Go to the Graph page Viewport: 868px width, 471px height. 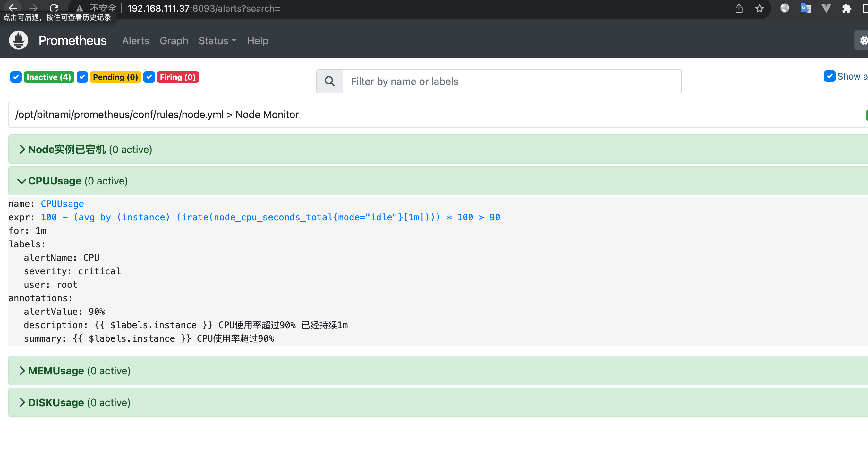coord(174,41)
